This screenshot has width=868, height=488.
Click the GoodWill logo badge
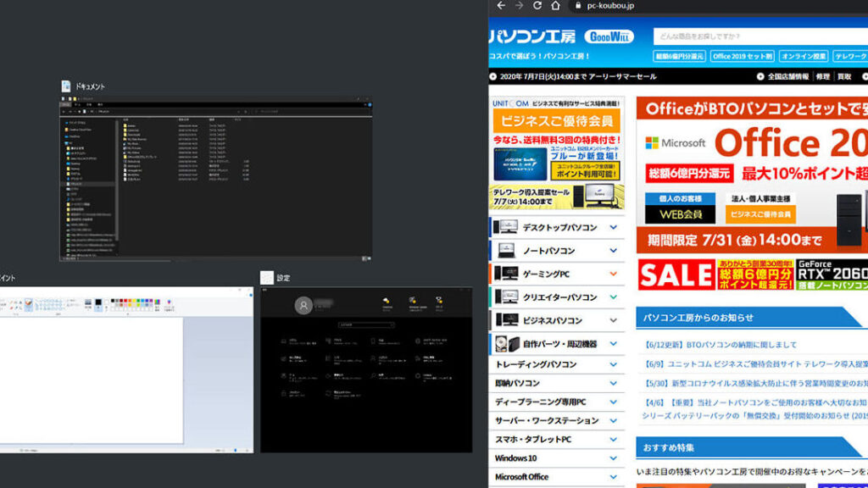(x=607, y=36)
